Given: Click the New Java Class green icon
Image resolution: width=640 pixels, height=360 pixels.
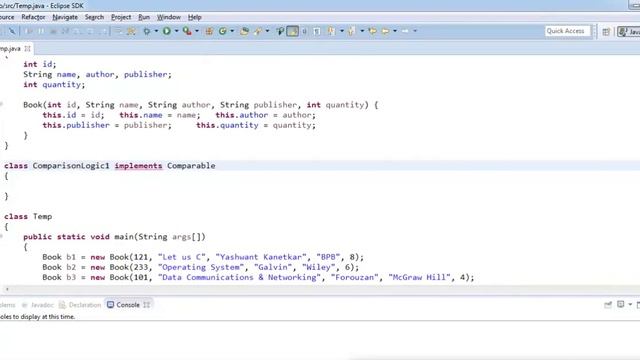Looking at the screenshot, I should [222, 31].
